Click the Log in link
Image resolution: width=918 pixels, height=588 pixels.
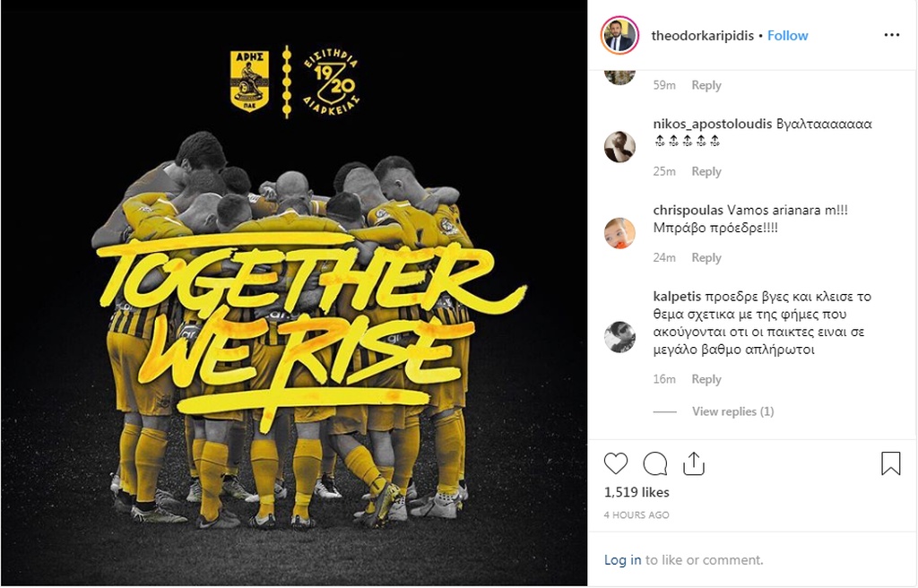click(622, 560)
